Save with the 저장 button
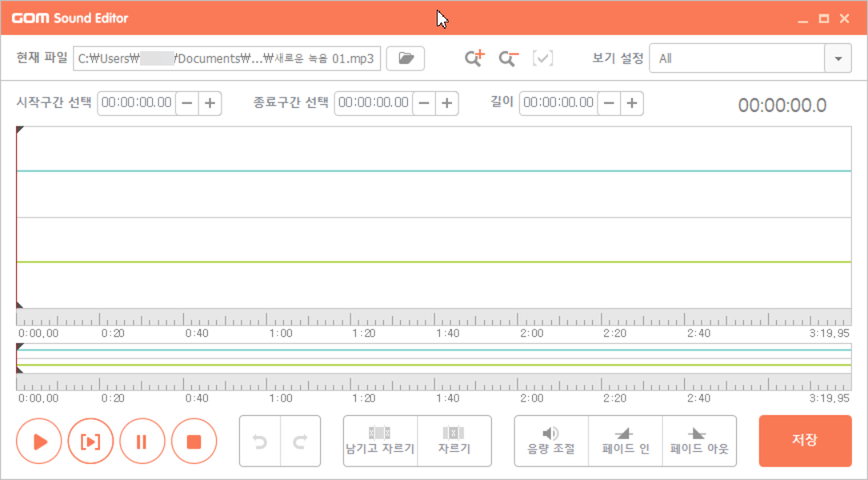Image resolution: width=868 pixels, height=480 pixels. click(x=805, y=441)
